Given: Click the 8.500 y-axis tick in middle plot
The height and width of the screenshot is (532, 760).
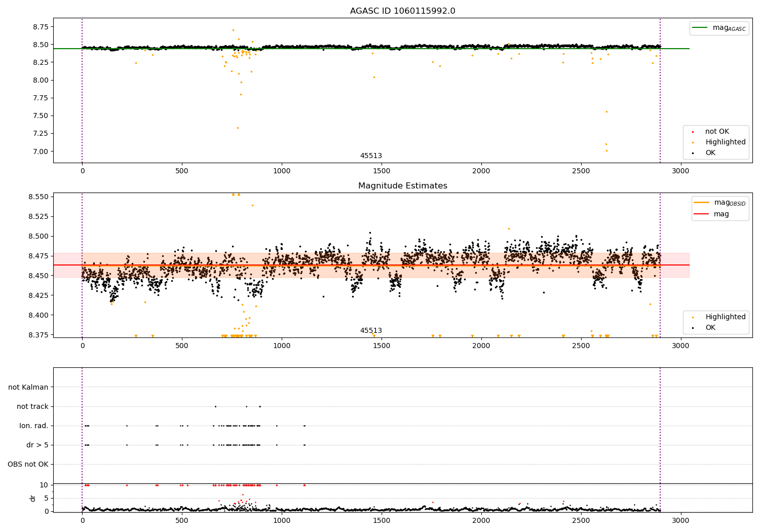Looking at the screenshot, I should click(x=37, y=236).
